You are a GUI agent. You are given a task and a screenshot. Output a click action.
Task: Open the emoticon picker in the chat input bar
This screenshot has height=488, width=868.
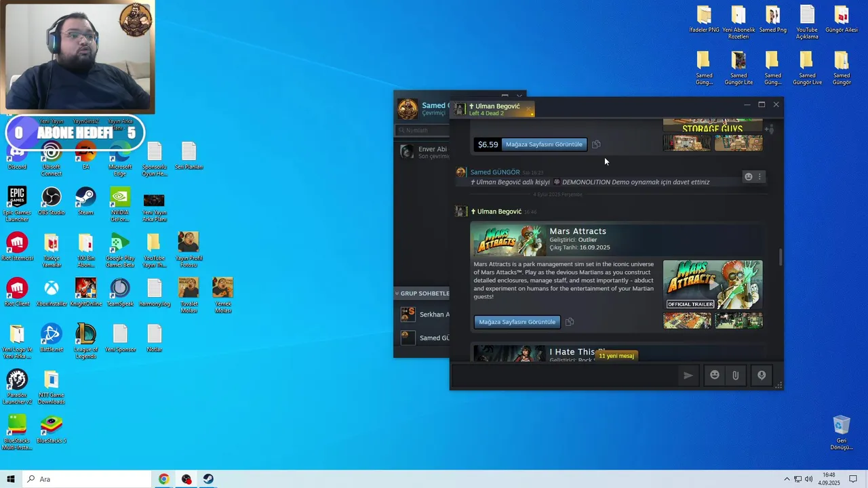point(715,375)
